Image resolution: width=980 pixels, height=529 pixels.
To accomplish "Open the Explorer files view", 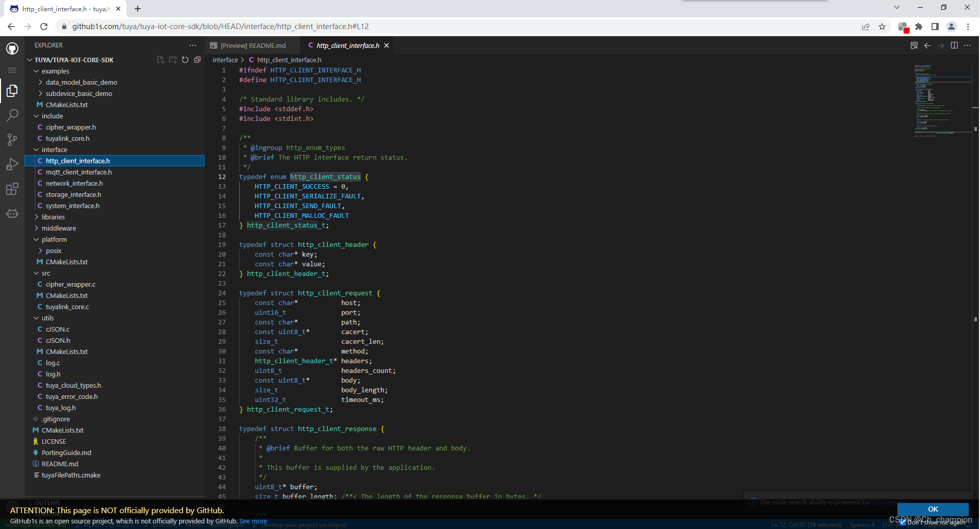I will (12, 91).
